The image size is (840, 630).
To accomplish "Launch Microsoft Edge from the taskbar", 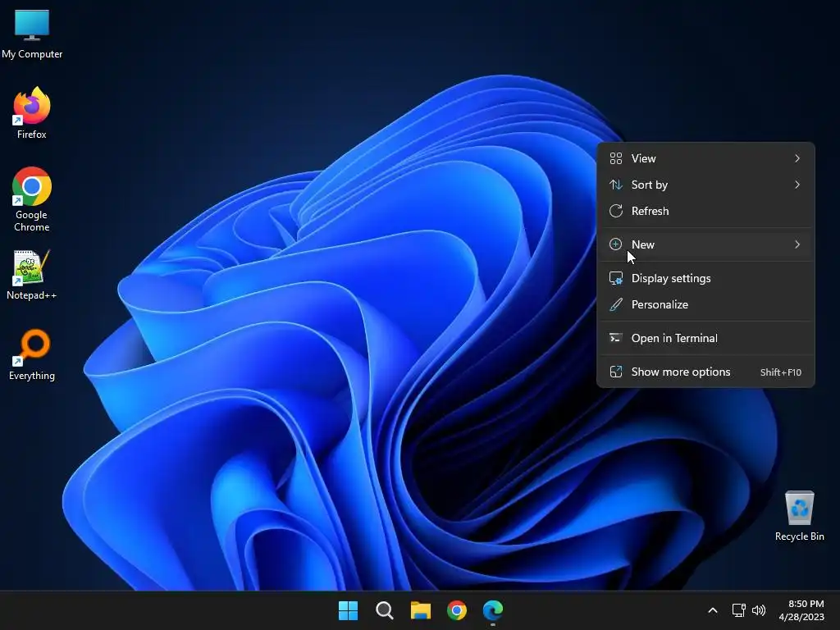I will [493, 610].
